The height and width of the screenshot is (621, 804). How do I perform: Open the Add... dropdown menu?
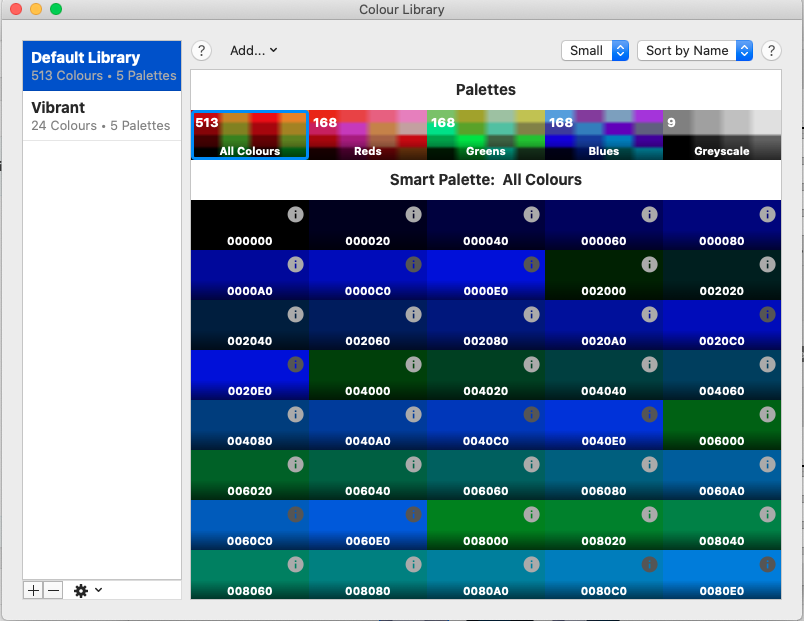coord(253,50)
